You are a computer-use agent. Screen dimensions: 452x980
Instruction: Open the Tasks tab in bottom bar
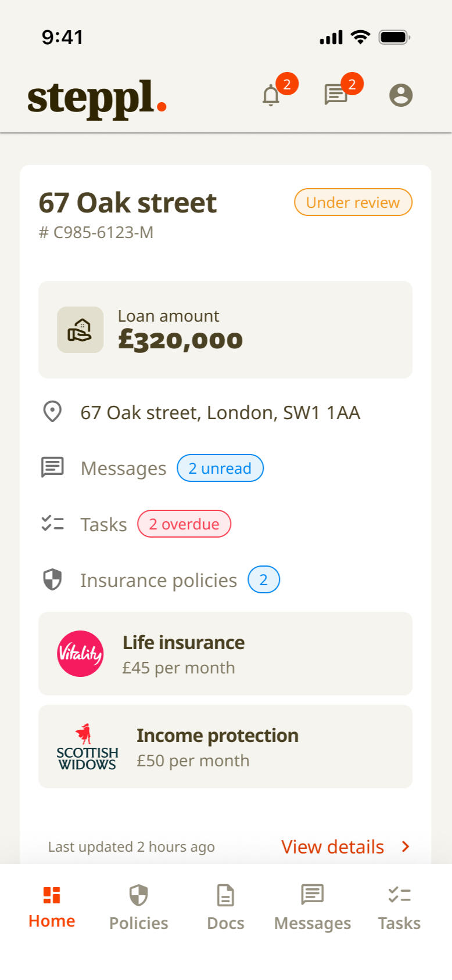pos(399,907)
